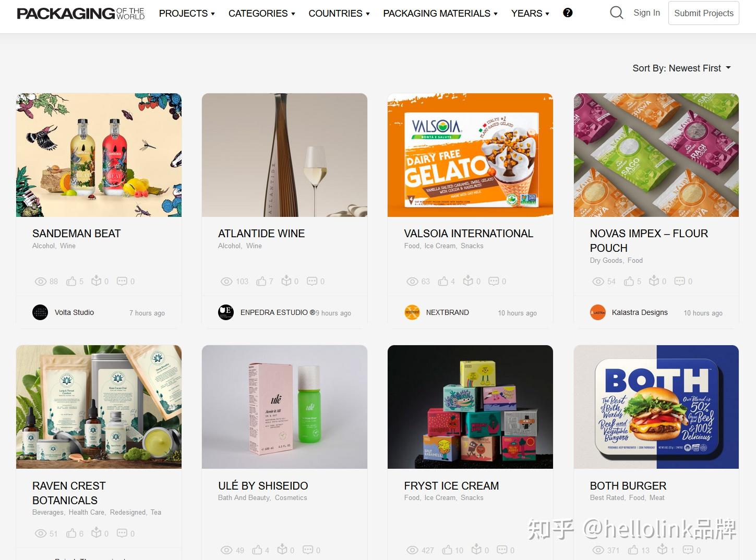Click the Kalastra Designs avatar icon
The width and height of the screenshot is (756, 560).
pos(598,312)
